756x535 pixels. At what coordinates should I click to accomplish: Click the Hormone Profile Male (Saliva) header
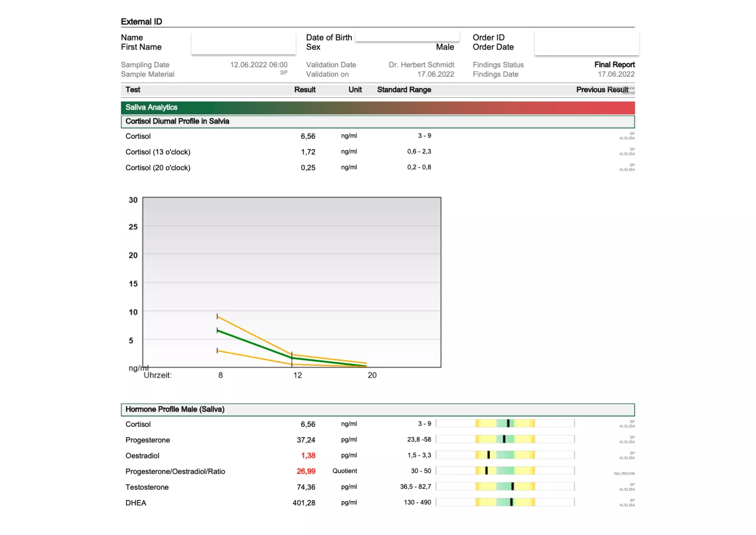coord(378,410)
